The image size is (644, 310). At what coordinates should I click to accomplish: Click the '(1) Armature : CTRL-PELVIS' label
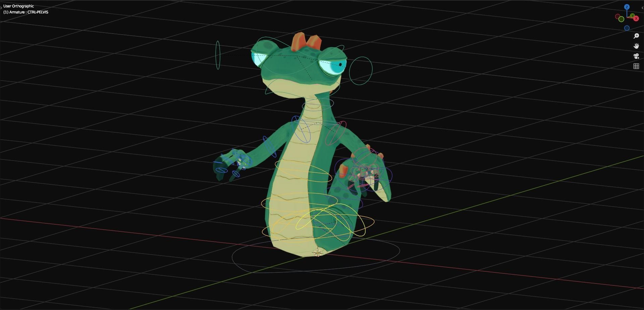tap(26, 12)
